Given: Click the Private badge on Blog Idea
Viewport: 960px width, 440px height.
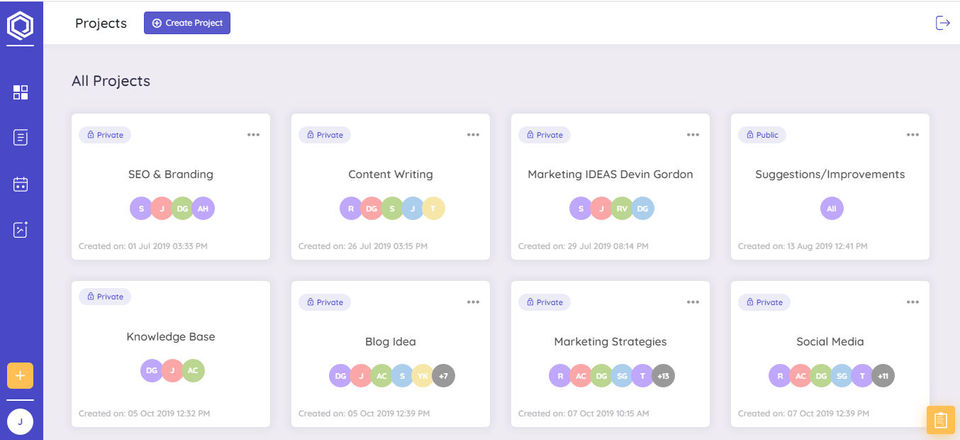Looking at the screenshot, I should click(324, 302).
